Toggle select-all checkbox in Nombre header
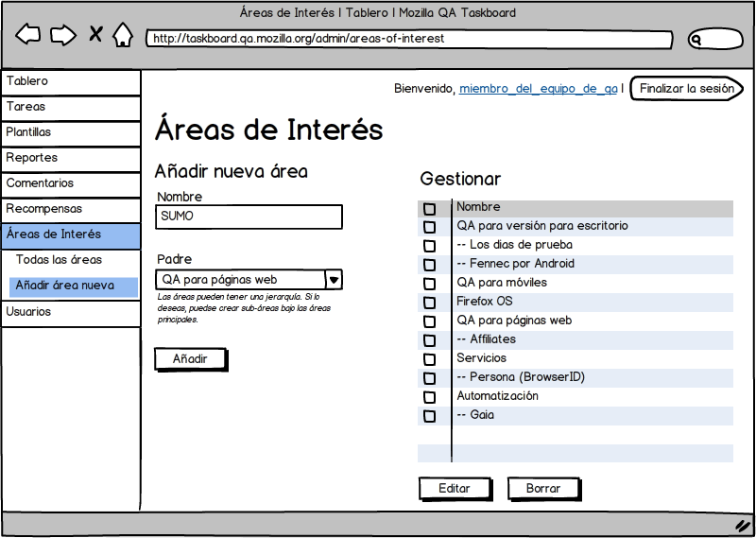 click(429, 209)
